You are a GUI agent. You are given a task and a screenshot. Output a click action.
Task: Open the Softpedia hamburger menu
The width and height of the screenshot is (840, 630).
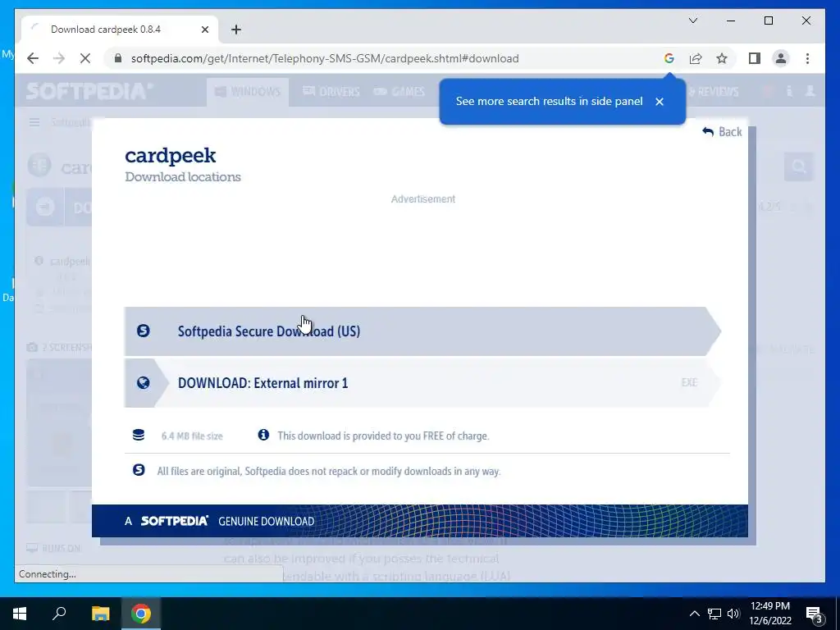(34, 123)
